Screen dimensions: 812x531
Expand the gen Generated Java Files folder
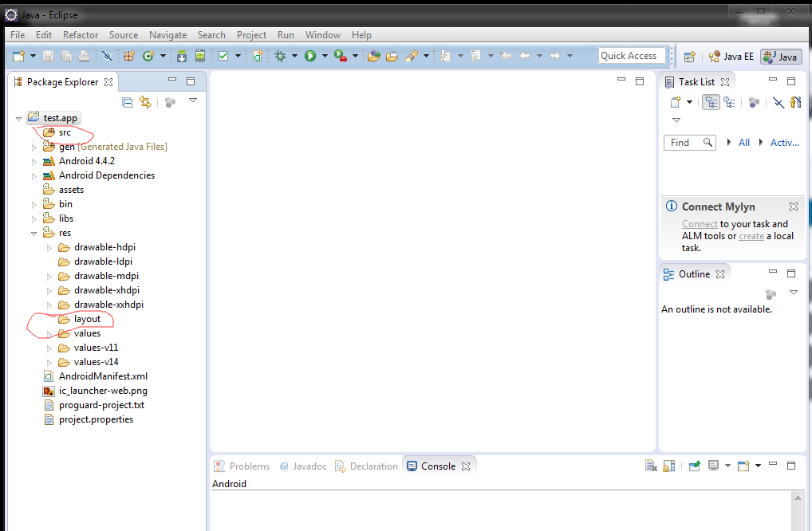pyautogui.click(x=34, y=147)
